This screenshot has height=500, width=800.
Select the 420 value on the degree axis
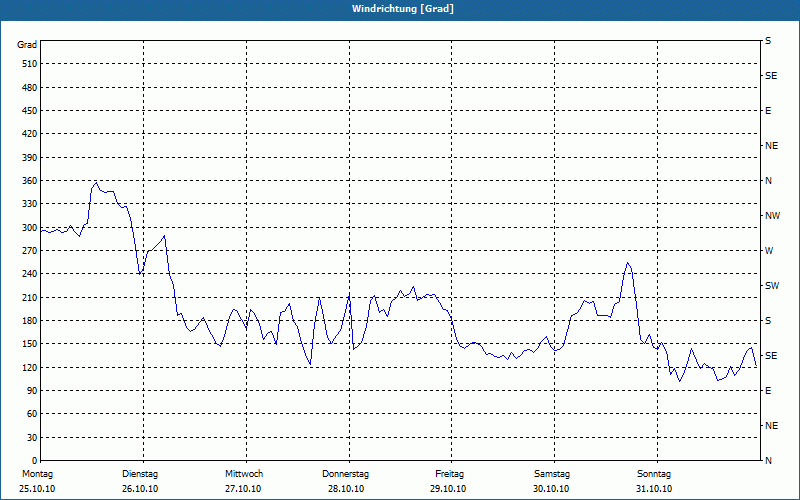pyautogui.click(x=30, y=134)
